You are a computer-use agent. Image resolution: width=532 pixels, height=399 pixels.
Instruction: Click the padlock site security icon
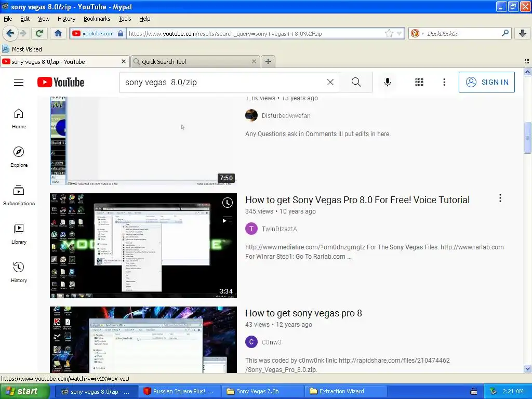pos(121,33)
